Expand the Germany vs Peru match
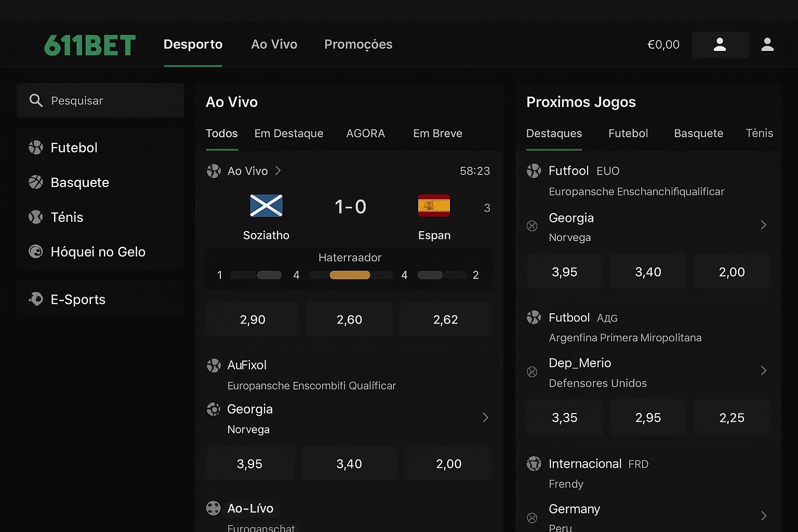The width and height of the screenshot is (798, 532). pos(763,516)
